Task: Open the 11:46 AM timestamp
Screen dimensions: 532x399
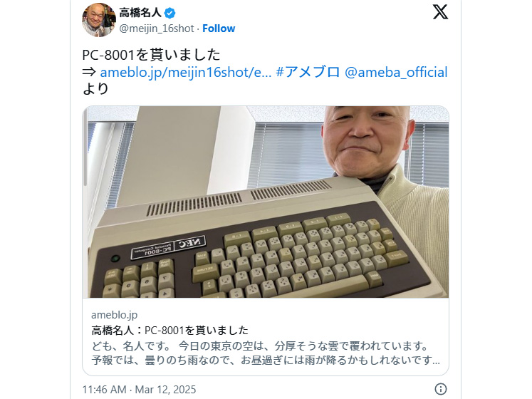Action: pyautogui.click(x=104, y=389)
